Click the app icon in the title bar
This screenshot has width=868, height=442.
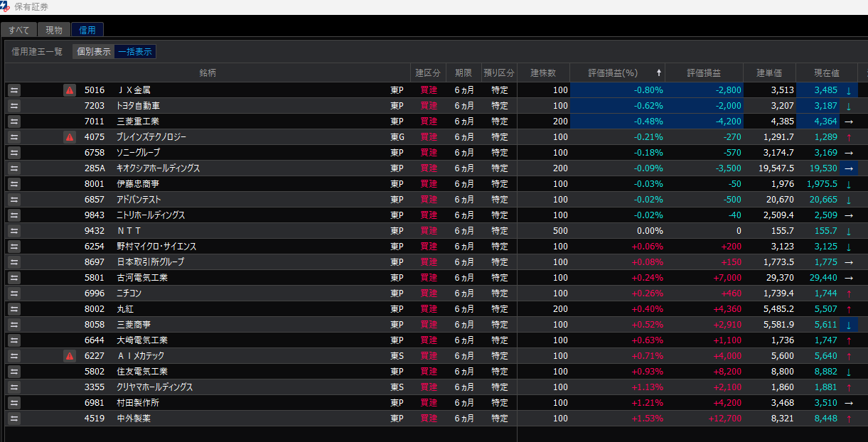pyautogui.click(x=6, y=6)
